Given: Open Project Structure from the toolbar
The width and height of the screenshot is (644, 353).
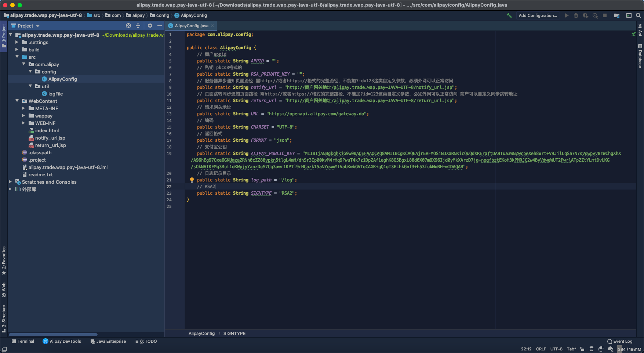Looking at the screenshot, I should point(617,15).
